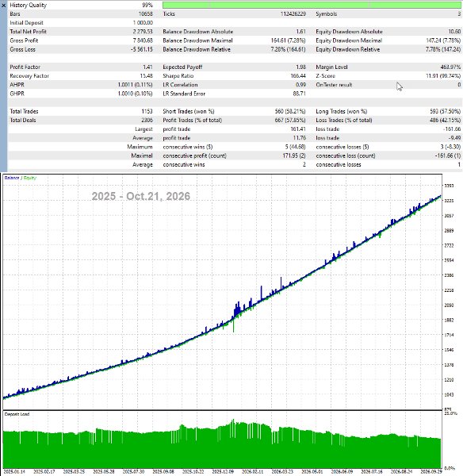This screenshot has height=476, width=463.
Task: Select the OnTester result label
Action: [x=334, y=85]
